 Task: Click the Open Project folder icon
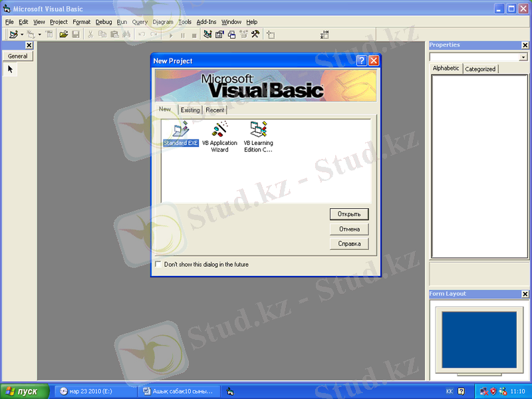(x=63, y=34)
